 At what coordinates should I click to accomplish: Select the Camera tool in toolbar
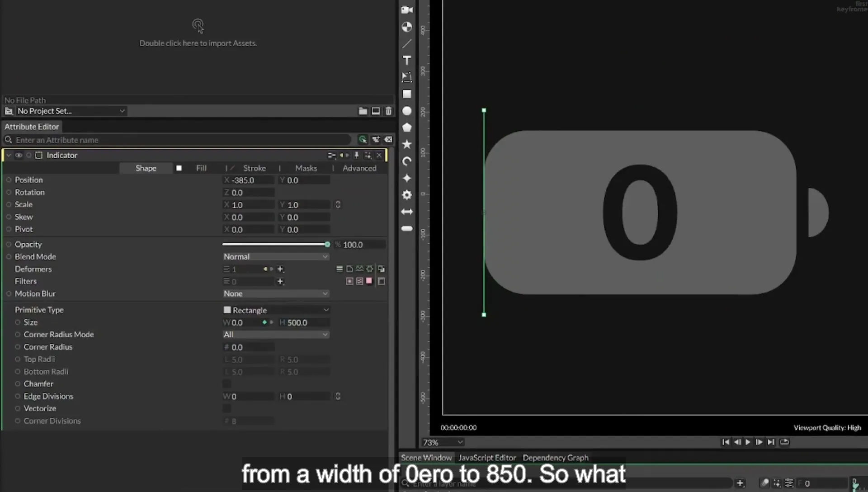[407, 9]
